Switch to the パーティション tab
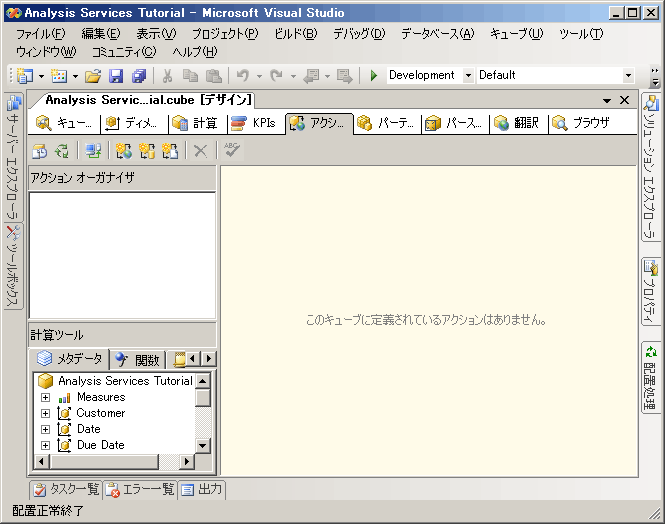The image size is (665, 524). click(388, 123)
